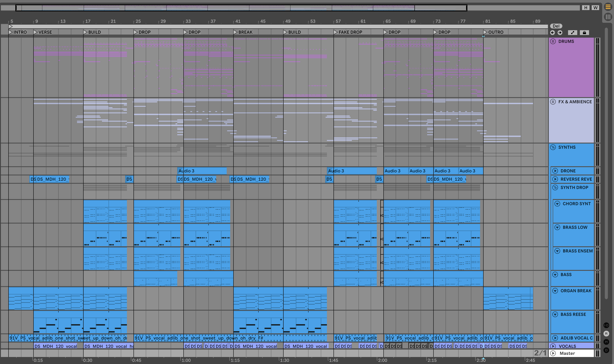The width and height of the screenshot is (614, 364).
Task: Optimize arrangement width with W button
Action: 595,8
